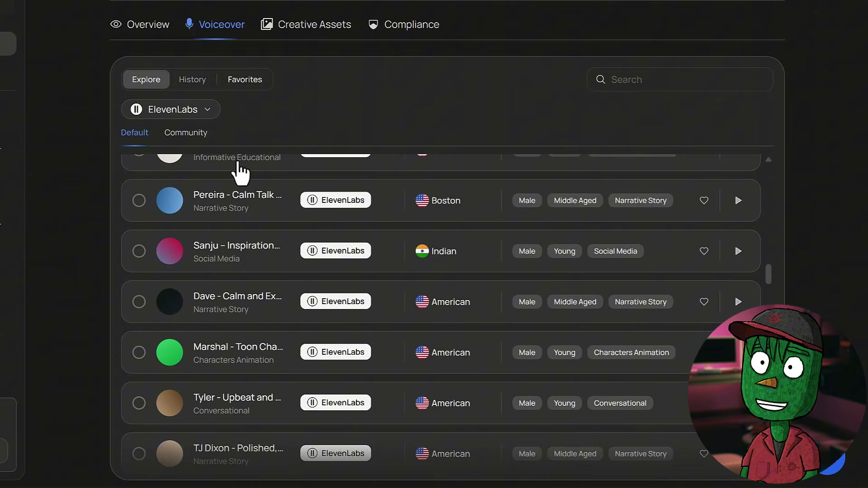Click Tyler's tan avatar circle
This screenshot has height=488, width=868.
(x=170, y=403)
